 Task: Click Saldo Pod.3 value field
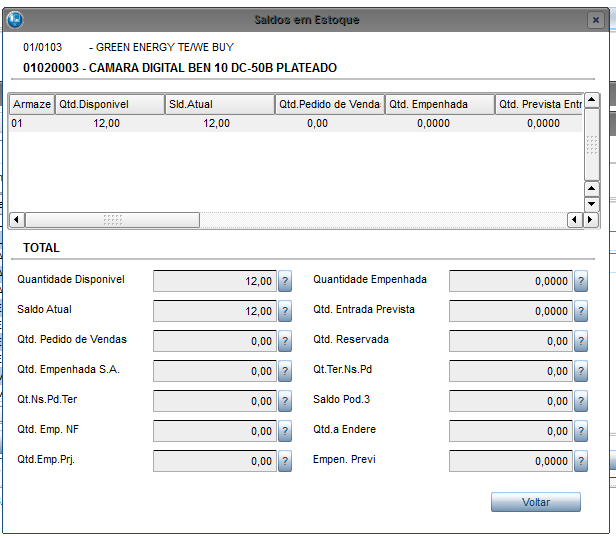click(x=511, y=401)
